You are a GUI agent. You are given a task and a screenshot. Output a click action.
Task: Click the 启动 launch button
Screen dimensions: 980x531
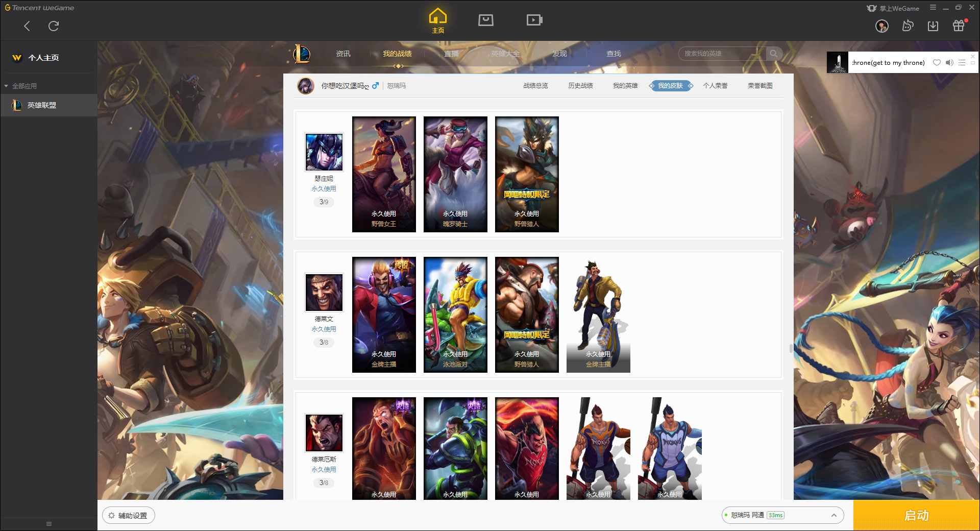(x=916, y=515)
